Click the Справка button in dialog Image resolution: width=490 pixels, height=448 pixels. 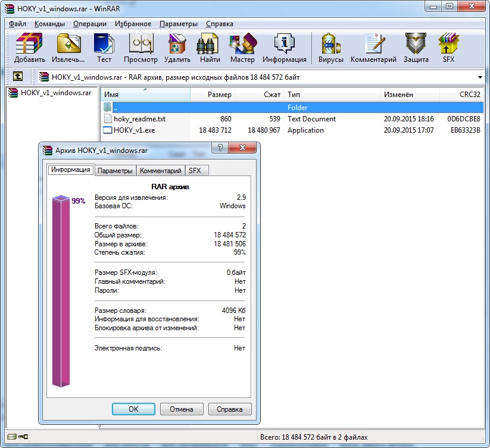(230, 409)
